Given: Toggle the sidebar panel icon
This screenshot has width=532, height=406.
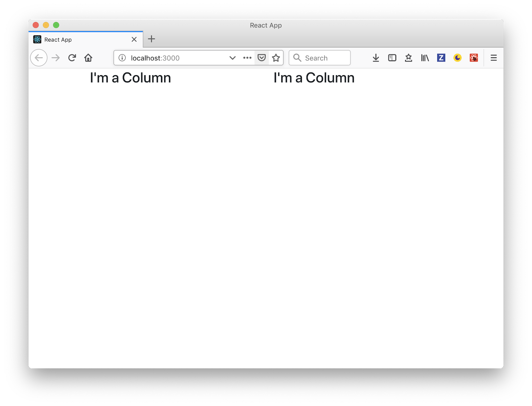Looking at the screenshot, I should click(392, 58).
